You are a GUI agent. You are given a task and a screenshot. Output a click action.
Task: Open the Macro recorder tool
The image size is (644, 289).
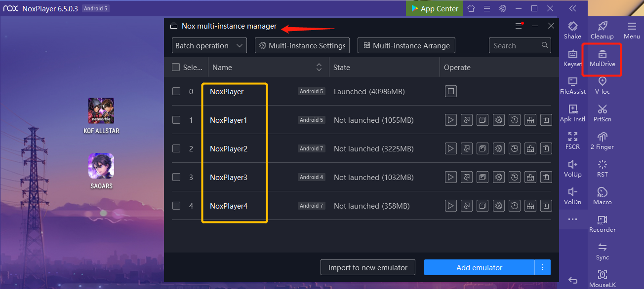click(x=602, y=195)
